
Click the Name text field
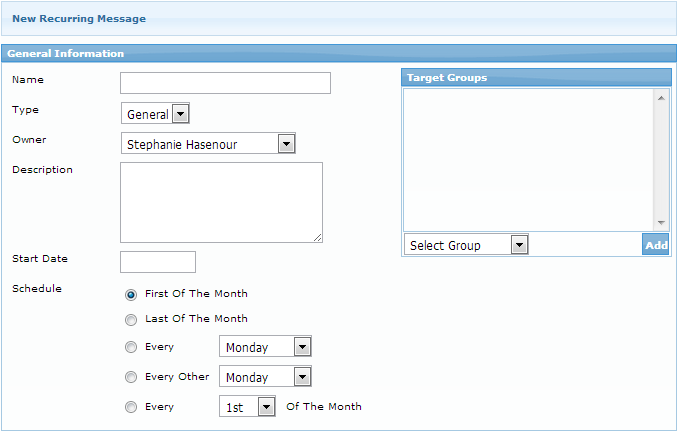(x=225, y=83)
